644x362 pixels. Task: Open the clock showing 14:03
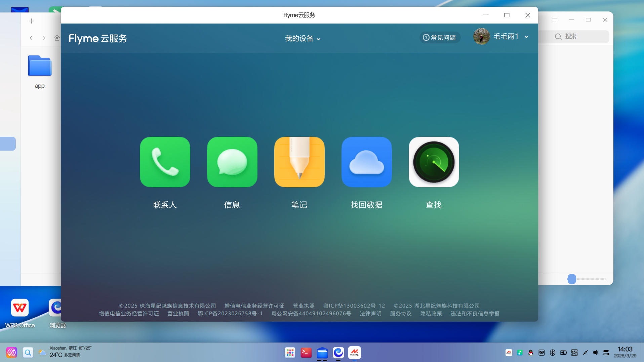(x=625, y=352)
